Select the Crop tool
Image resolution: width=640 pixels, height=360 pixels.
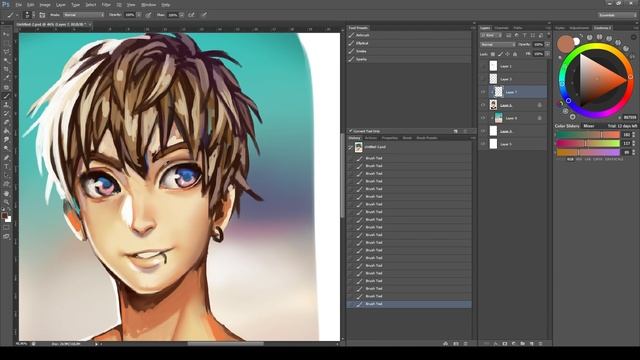pyautogui.click(x=6, y=69)
